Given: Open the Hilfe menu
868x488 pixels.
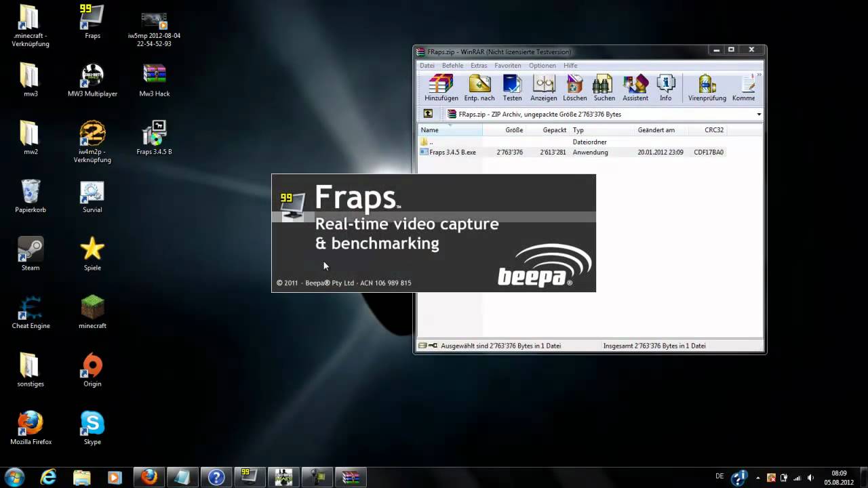Looking at the screenshot, I should pos(570,66).
